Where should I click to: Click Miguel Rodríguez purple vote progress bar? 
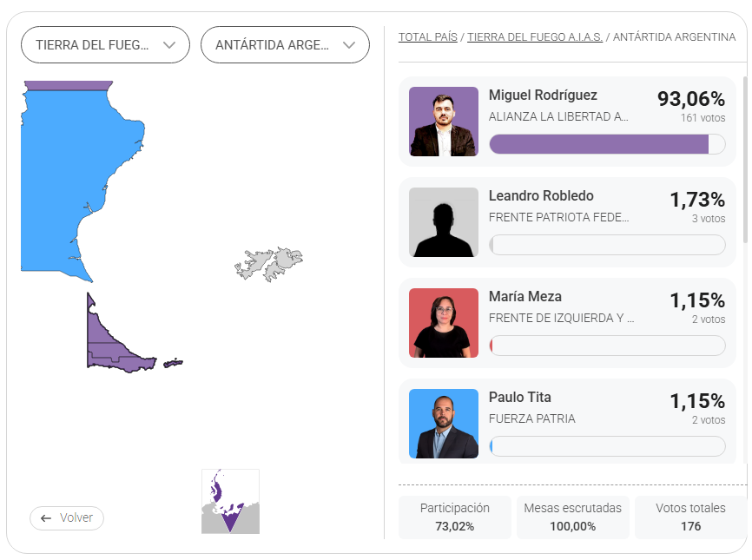pyautogui.click(x=599, y=144)
